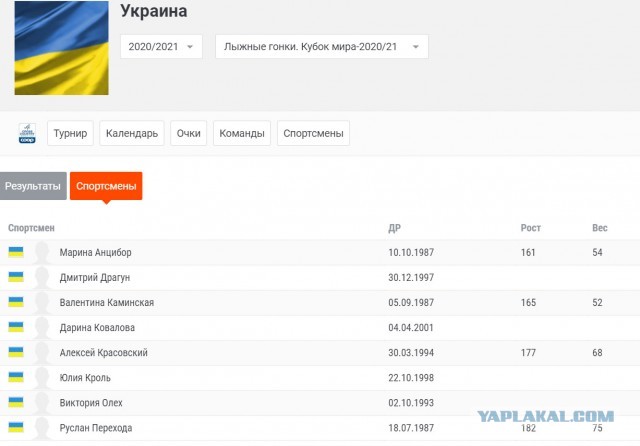640x446 pixels.
Task: Click the weight value 54
Action: (x=598, y=253)
